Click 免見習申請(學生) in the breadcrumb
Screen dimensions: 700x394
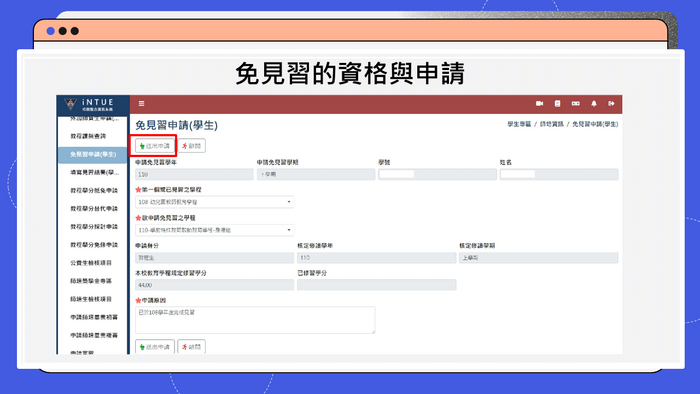pos(595,124)
